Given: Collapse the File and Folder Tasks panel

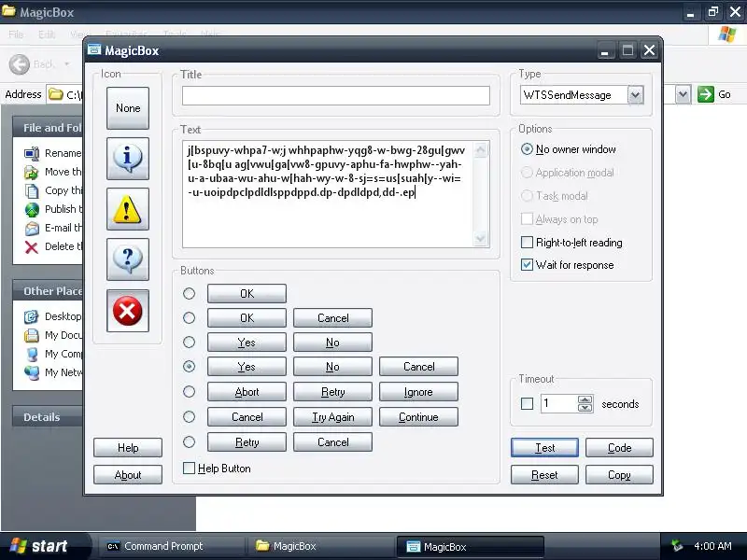Looking at the screenshot, I should click(x=48, y=128).
